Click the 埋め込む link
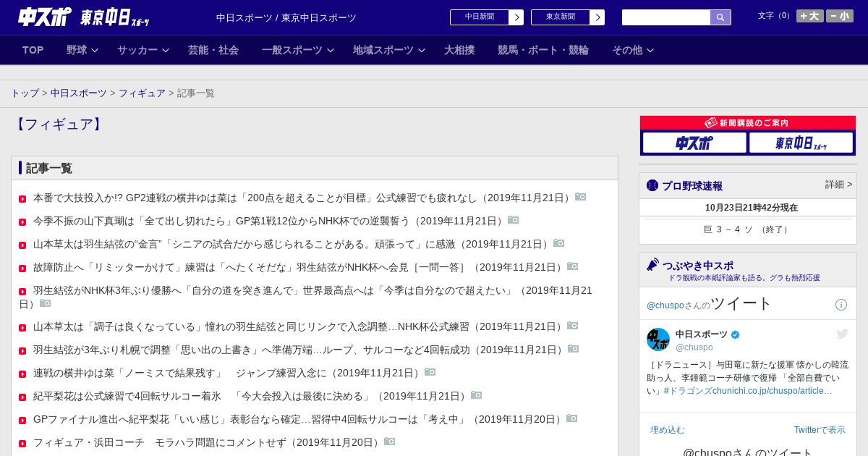Image resolution: width=868 pixels, height=456 pixels. click(x=667, y=430)
